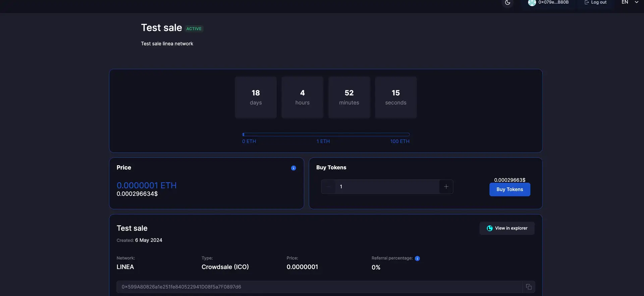Click Referral percentage info icon
The image size is (644, 296).
tap(417, 258)
